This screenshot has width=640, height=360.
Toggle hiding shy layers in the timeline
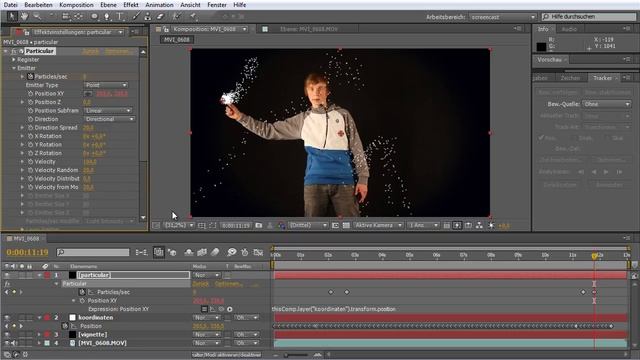pos(189,253)
